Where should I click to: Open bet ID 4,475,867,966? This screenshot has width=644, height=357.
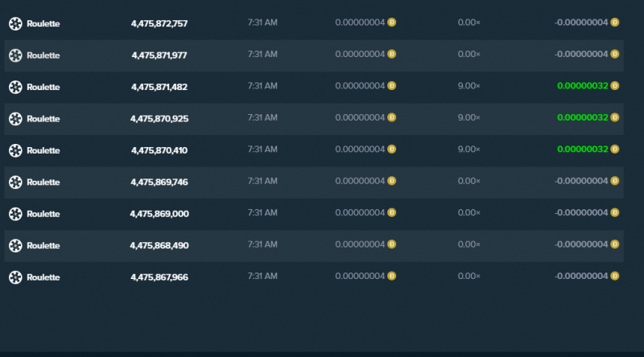pos(159,277)
